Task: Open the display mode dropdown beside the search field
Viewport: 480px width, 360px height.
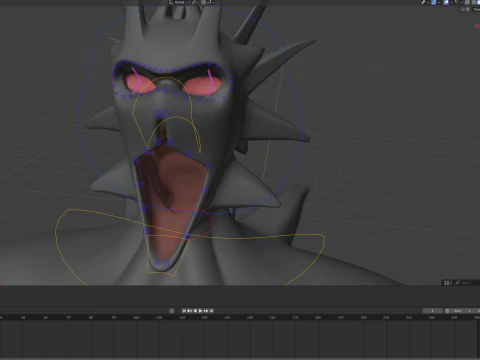Action: pyautogui.click(x=448, y=283)
